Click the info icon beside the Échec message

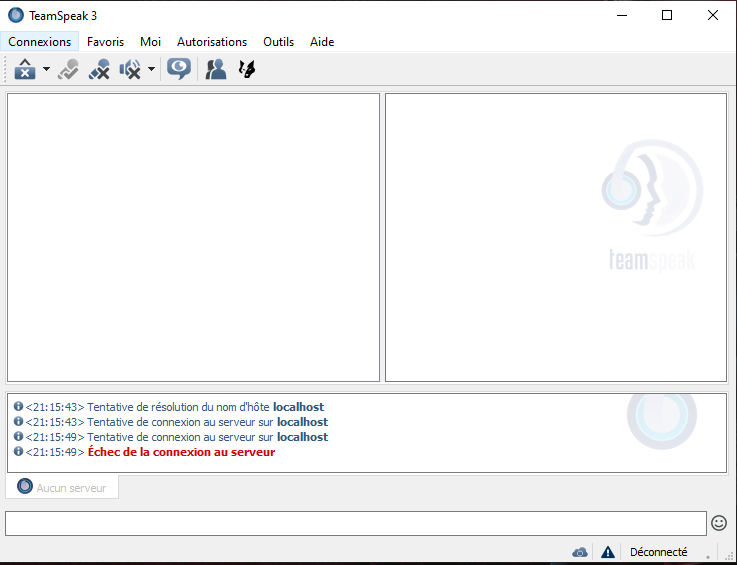(x=18, y=451)
